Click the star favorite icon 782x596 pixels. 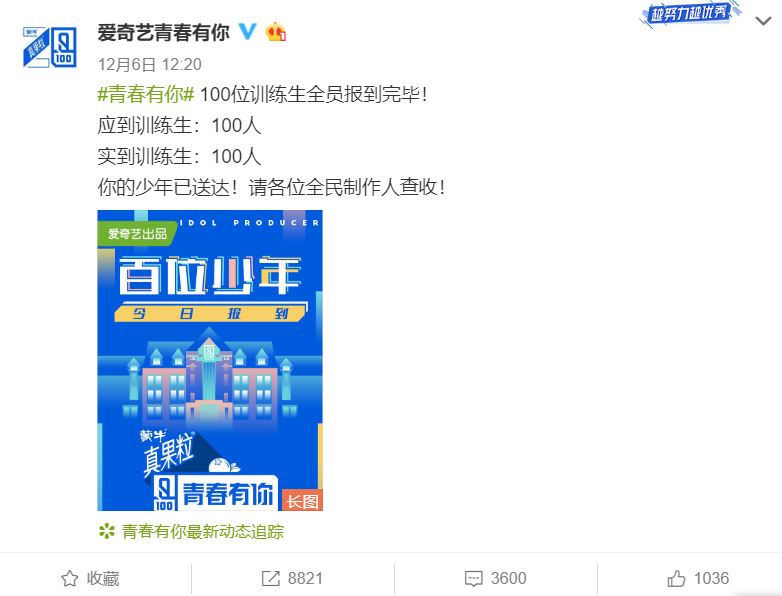coord(70,579)
